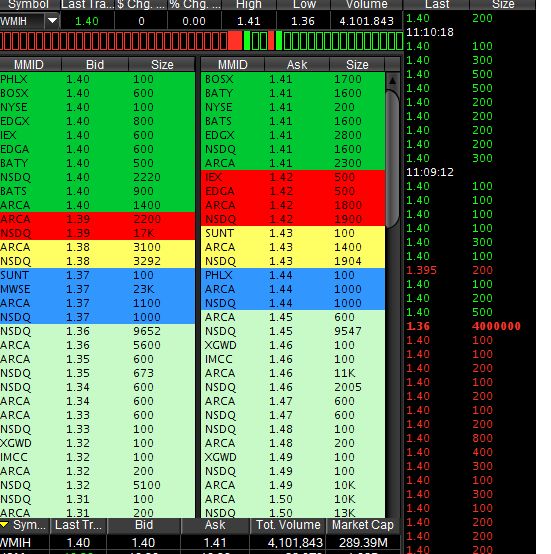Select the NSDQ 1.35 bid with size 673
Viewport: 551px width, 554px height.
pyautogui.click(x=97, y=373)
